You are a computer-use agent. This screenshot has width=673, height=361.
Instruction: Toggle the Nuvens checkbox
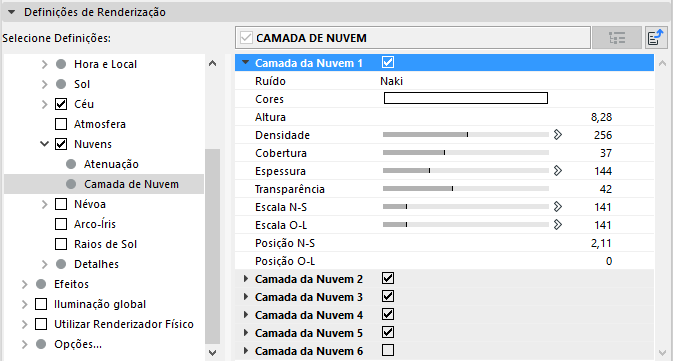pyautogui.click(x=61, y=144)
